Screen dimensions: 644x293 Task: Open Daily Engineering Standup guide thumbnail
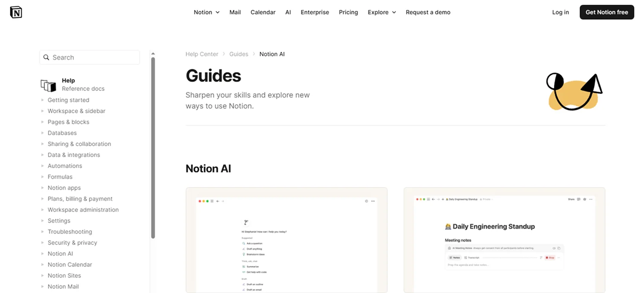504,240
